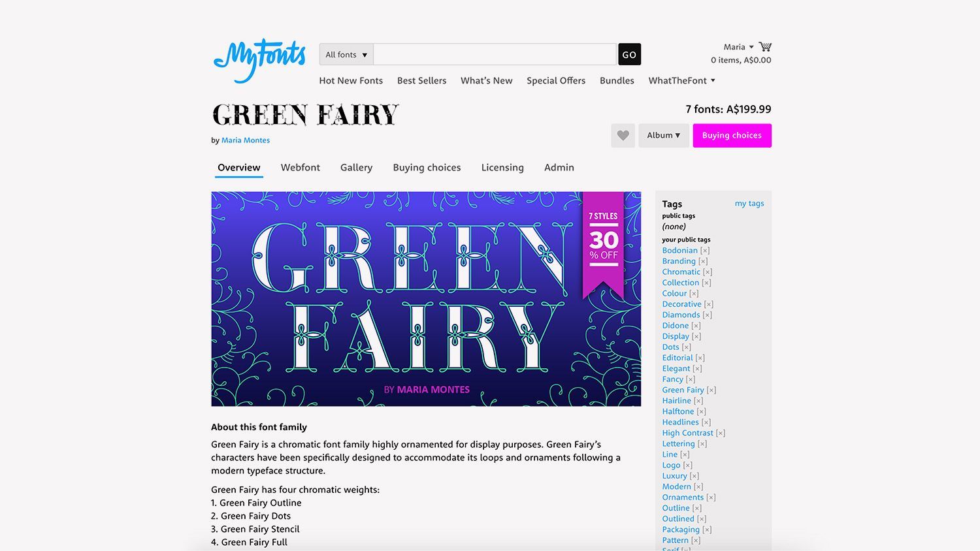Click the GO search button
This screenshot has height=551, width=980.
pos(629,55)
